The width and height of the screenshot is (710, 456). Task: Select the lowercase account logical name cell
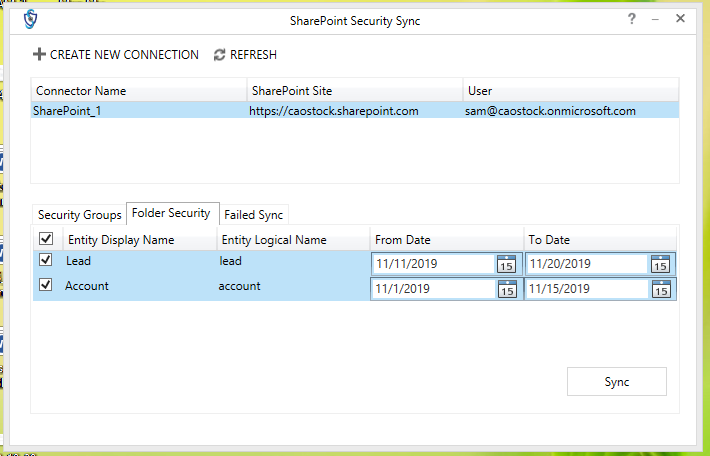coord(240,286)
